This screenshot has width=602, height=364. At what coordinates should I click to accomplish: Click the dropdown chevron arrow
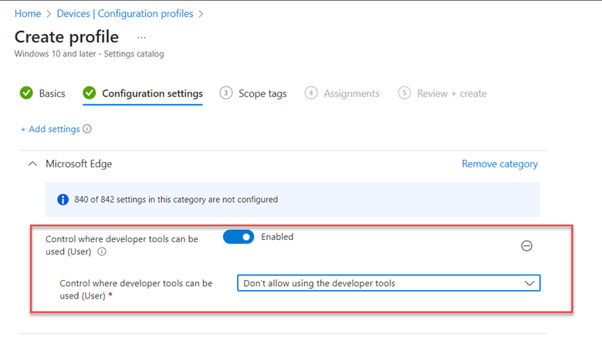click(x=529, y=284)
